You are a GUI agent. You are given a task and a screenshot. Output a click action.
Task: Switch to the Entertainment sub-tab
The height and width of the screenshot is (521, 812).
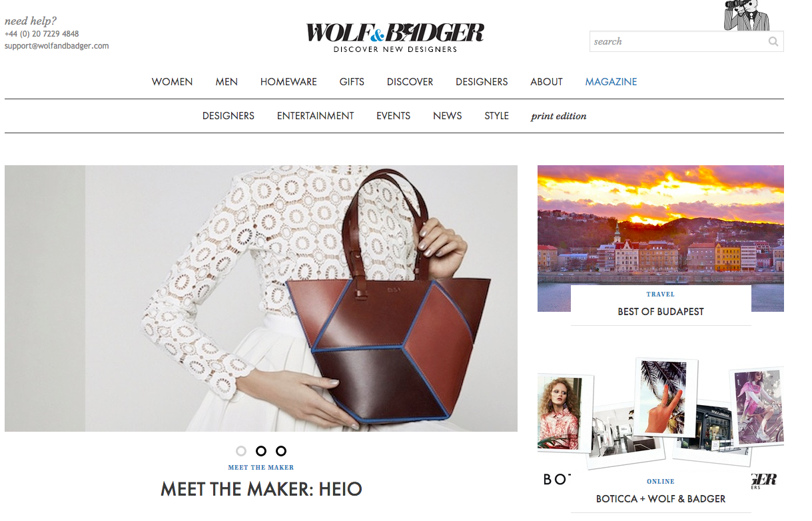click(x=315, y=116)
